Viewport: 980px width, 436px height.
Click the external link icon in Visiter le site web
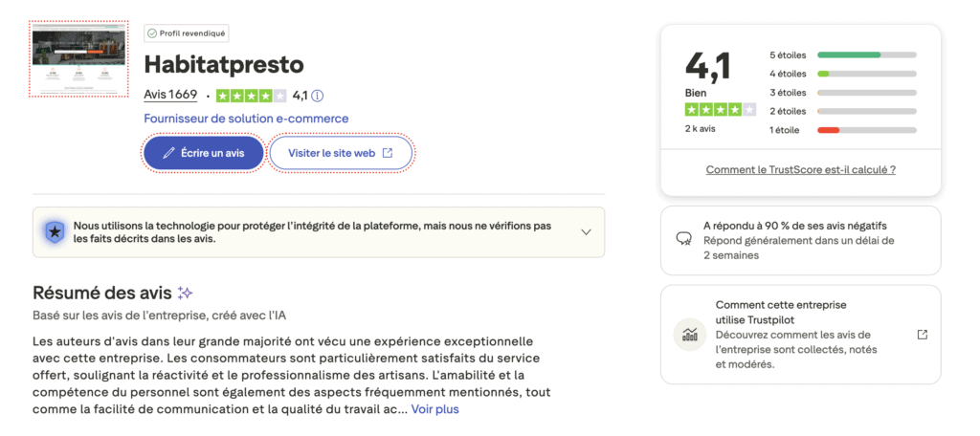[x=388, y=153]
